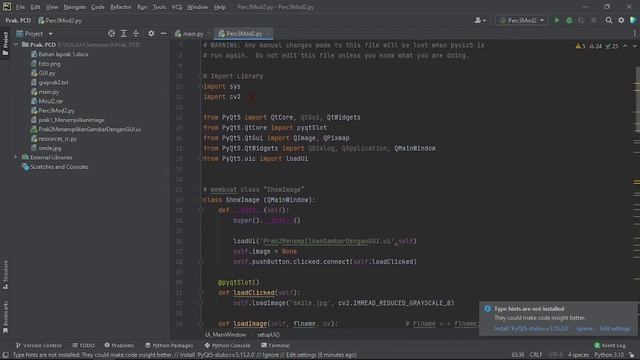Collapse the Prak. PCD root folder
640x360 pixels.
(x=16, y=44)
